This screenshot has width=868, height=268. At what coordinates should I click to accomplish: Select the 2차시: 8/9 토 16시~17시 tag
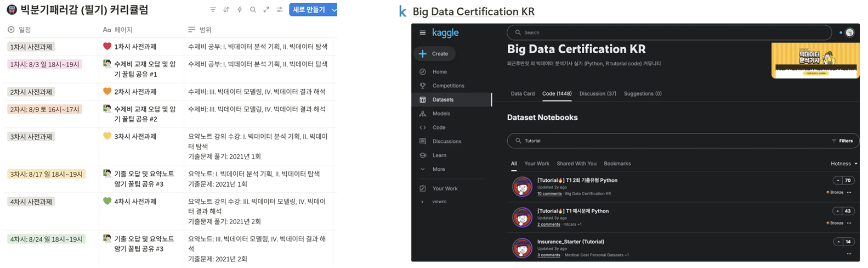(45, 109)
